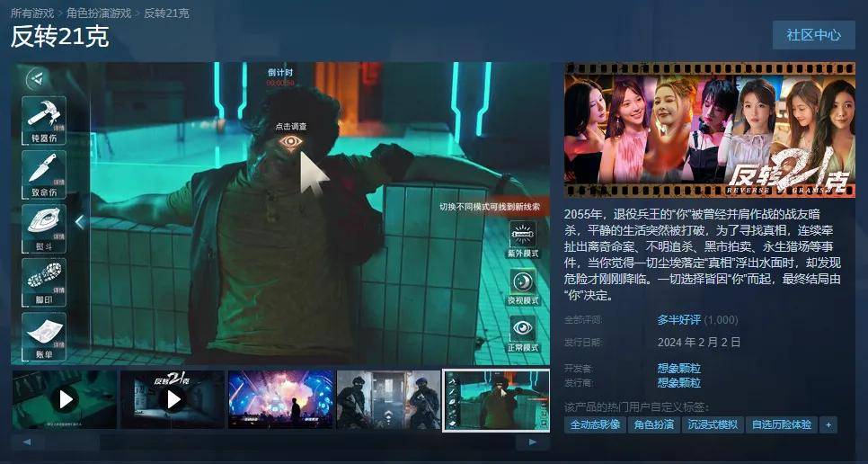868x464 pixels.
Task: Play the first video thumbnail
Action: (x=64, y=399)
